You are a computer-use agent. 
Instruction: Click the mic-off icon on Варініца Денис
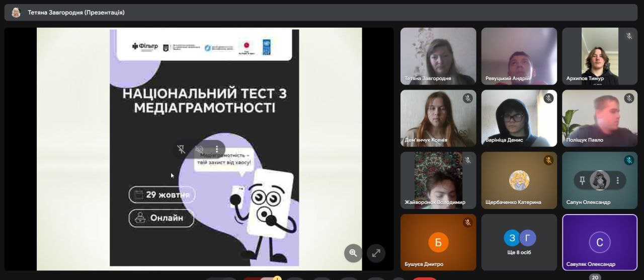pyautogui.click(x=548, y=98)
